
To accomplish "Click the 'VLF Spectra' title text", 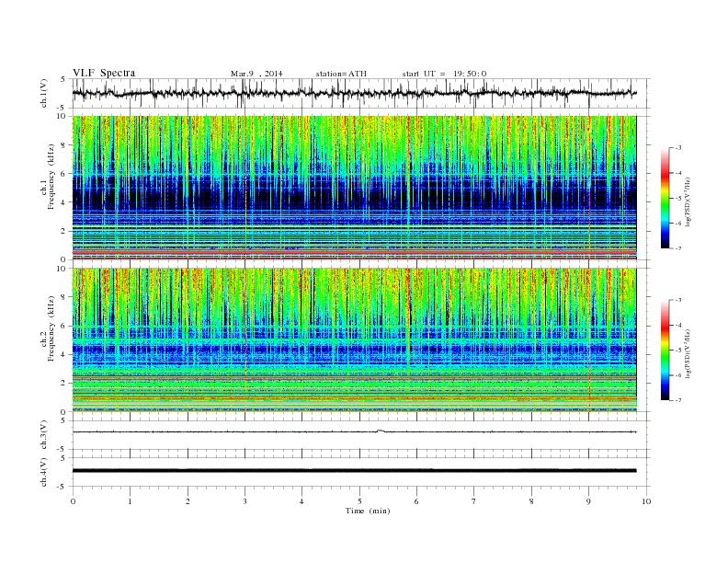I will [104, 73].
